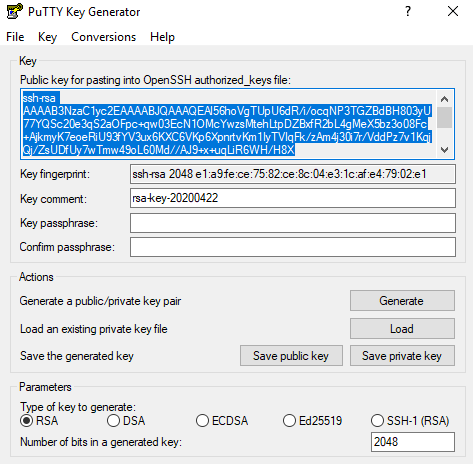Screen dimensions: 473x464
Task: Select the ECDSA key type
Action: [202, 421]
